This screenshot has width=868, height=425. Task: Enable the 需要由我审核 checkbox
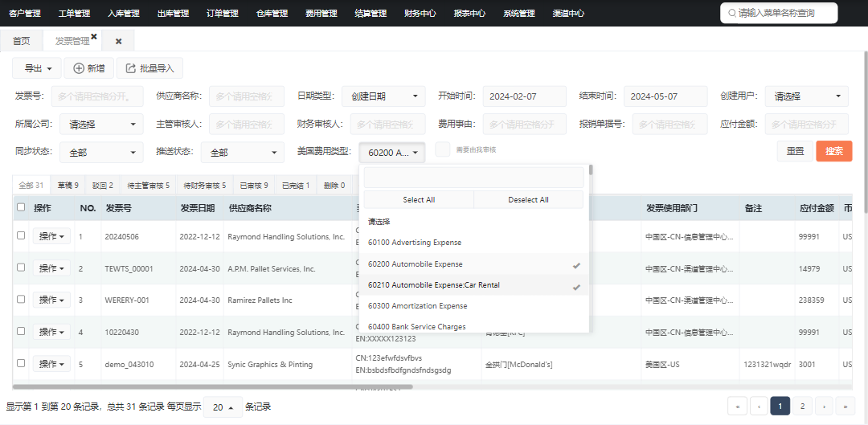(442, 149)
